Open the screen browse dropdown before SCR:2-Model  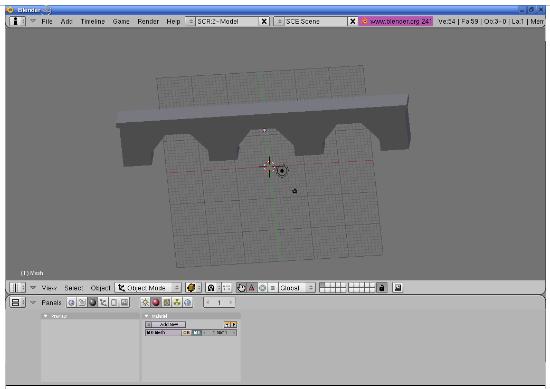[190, 21]
